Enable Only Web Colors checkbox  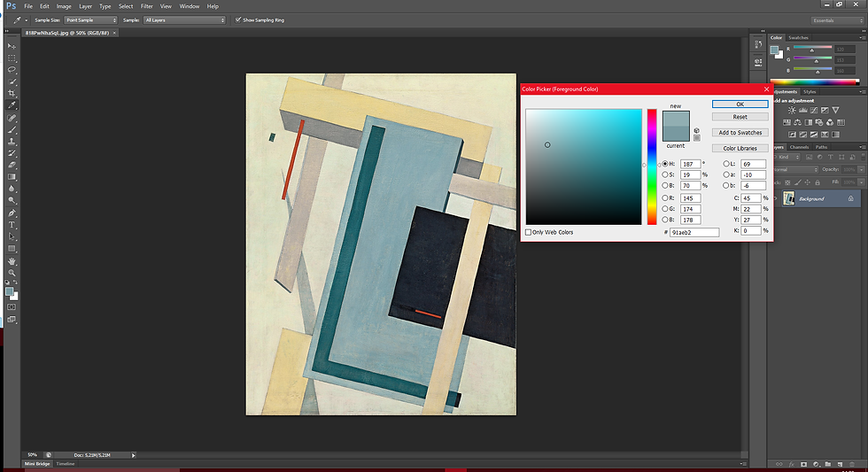(528, 232)
